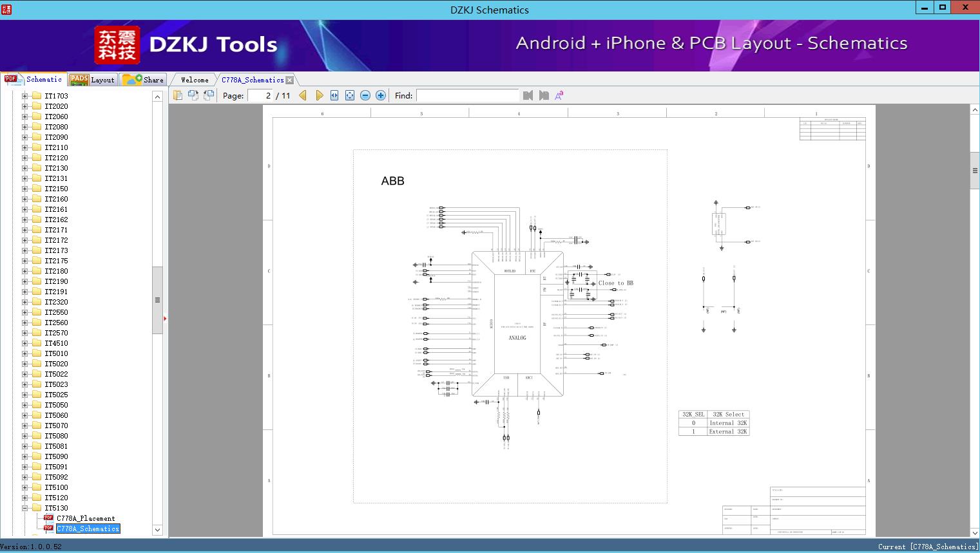The image size is (980, 553).
Task: Fit whole page in view icon
Action: click(350, 95)
